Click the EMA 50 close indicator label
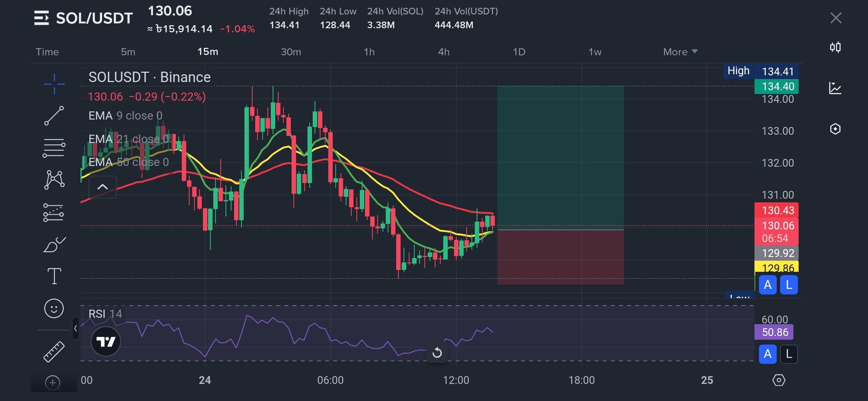 [x=128, y=162]
